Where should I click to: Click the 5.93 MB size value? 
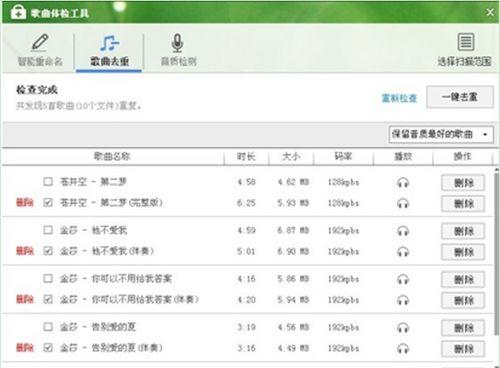[293, 203]
